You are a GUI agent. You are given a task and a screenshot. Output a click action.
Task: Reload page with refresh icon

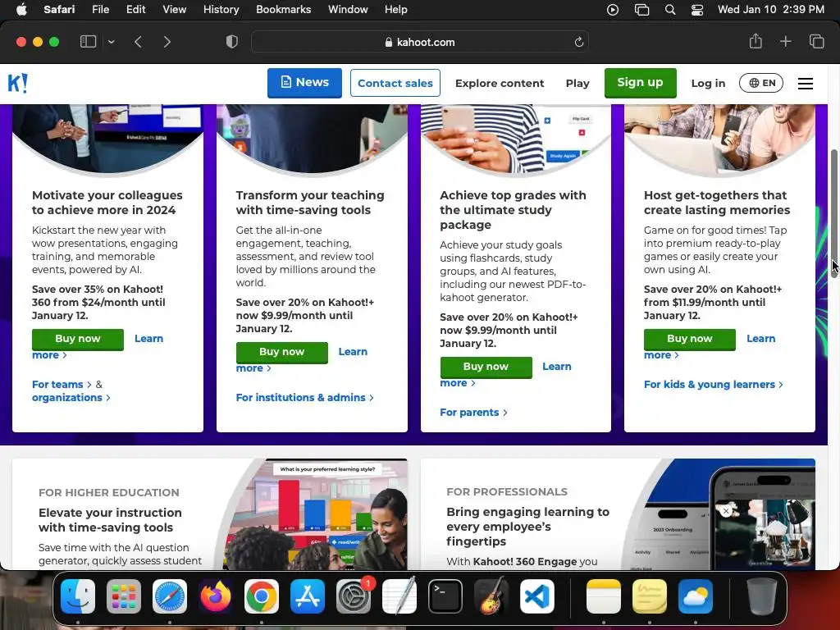pyautogui.click(x=578, y=42)
